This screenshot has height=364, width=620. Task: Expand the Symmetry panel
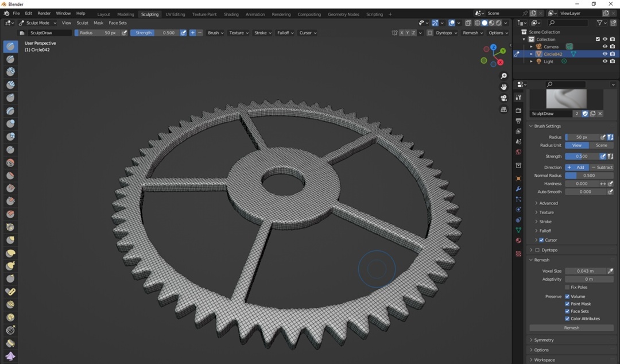pos(544,340)
